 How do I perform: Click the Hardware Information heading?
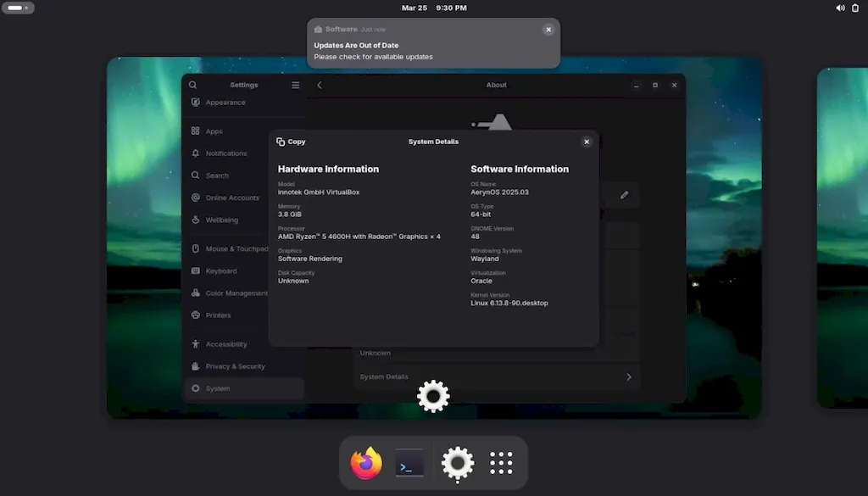328,169
